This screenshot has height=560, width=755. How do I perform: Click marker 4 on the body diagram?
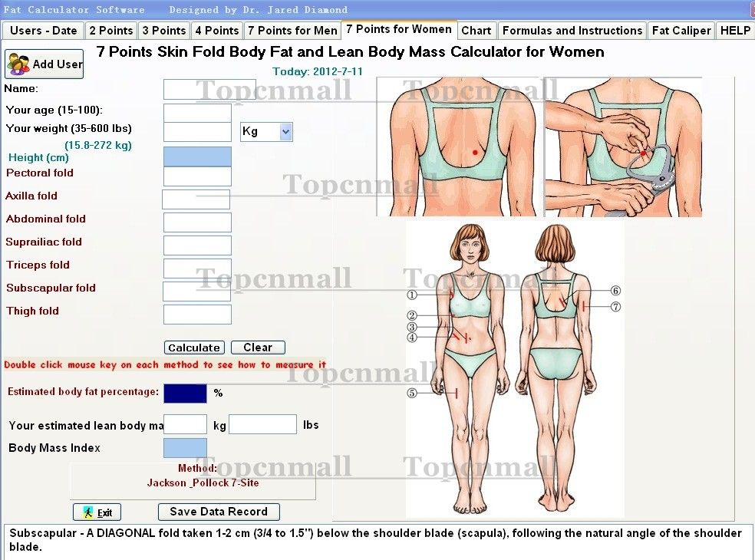[x=412, y=338]
